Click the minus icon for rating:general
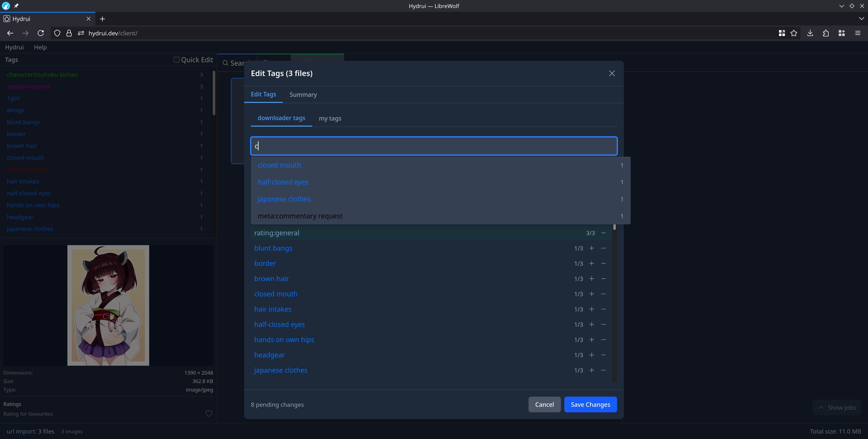This screenshot has width=868, height=439. pos(604,233)
